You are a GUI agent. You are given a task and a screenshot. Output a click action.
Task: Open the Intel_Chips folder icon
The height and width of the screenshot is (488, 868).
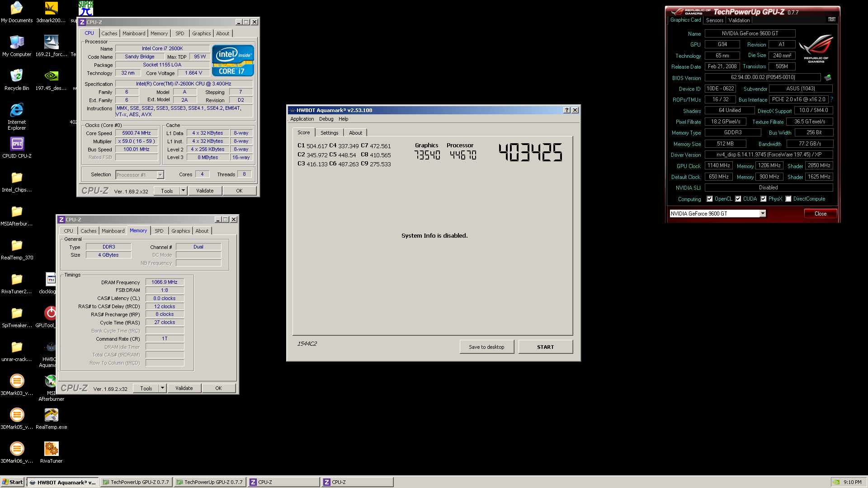(x=17, y=182)
